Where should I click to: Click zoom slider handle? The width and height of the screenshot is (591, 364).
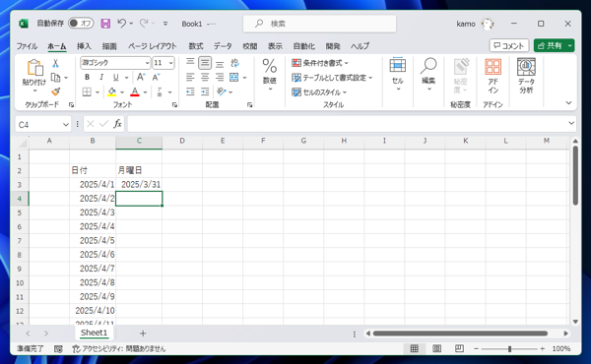click(x=509, y=349)
